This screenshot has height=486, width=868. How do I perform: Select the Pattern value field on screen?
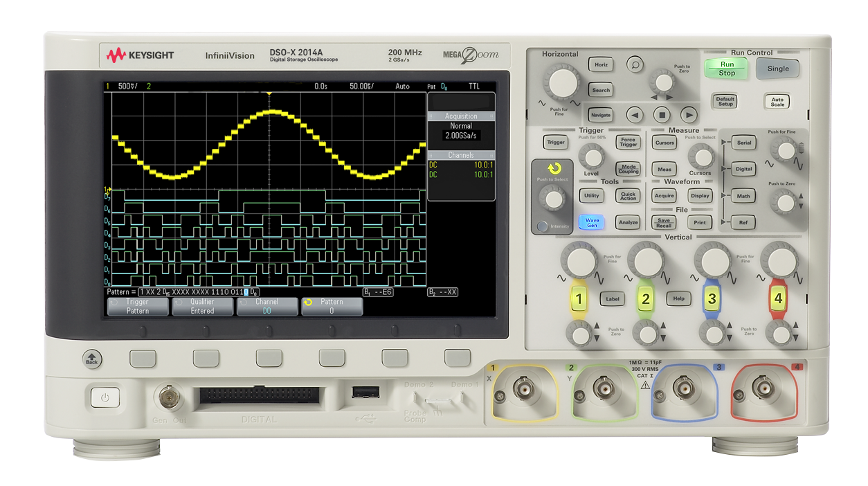(x=332, y=307)
